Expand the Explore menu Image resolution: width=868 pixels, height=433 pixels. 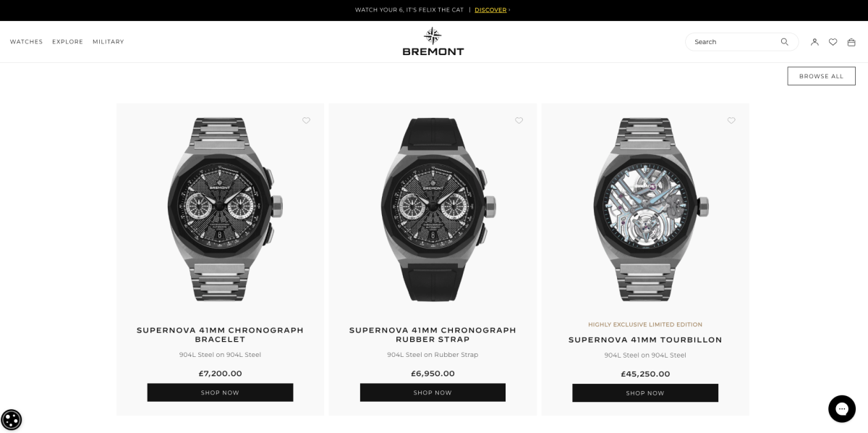[67, 42]
